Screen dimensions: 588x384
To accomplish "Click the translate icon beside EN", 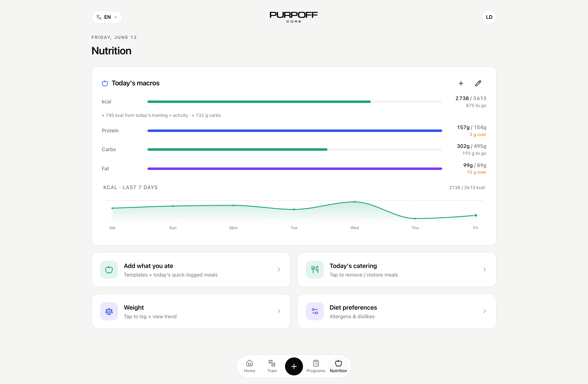I will pyautogui.click(x=99, y=17).
